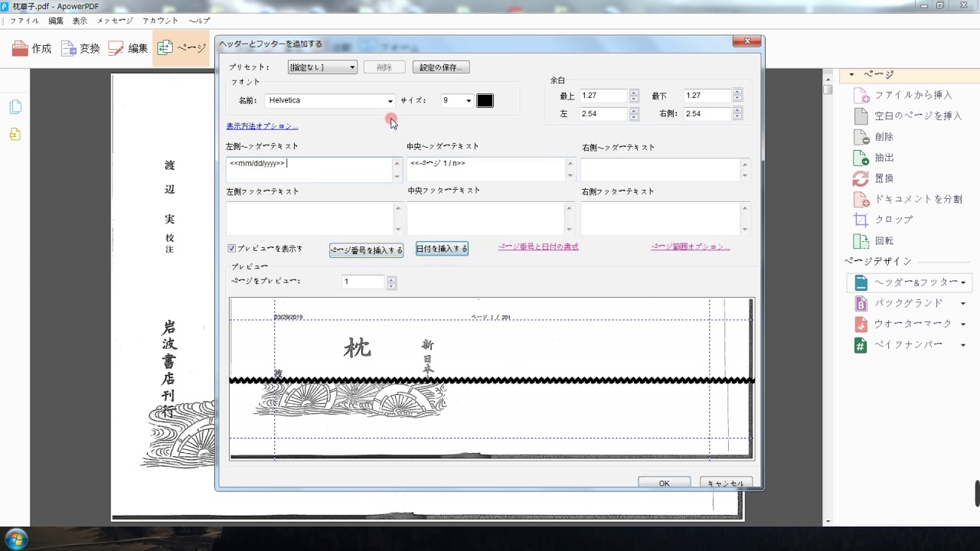The image size is (980, 551).
Task: Expand バックグランド dropdown arrow in side panel
Action: click(x=963, y=304)
